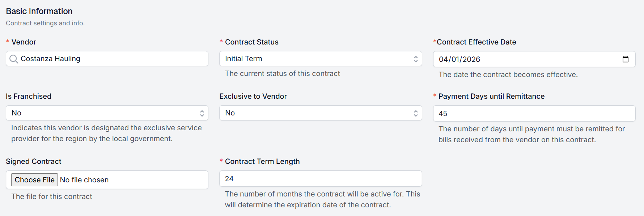Click the Choose File button

pyautogui.click(x=34, y=180)
